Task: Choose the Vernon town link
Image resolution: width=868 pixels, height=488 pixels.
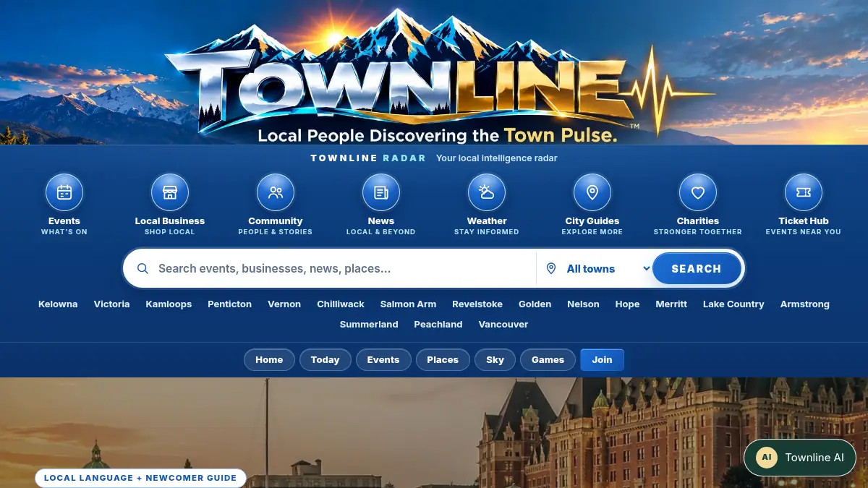Action: (284, 304)
